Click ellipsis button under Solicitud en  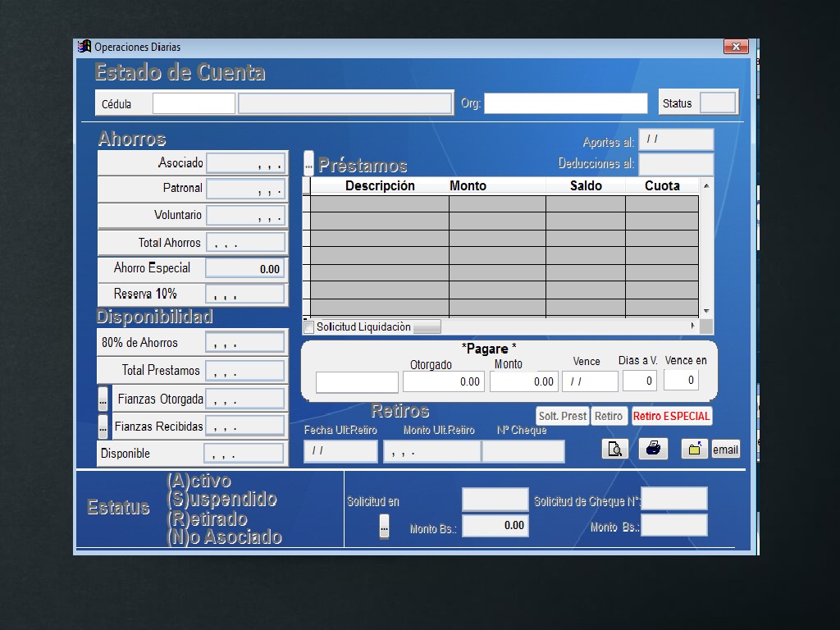click(x=384, y=527)
